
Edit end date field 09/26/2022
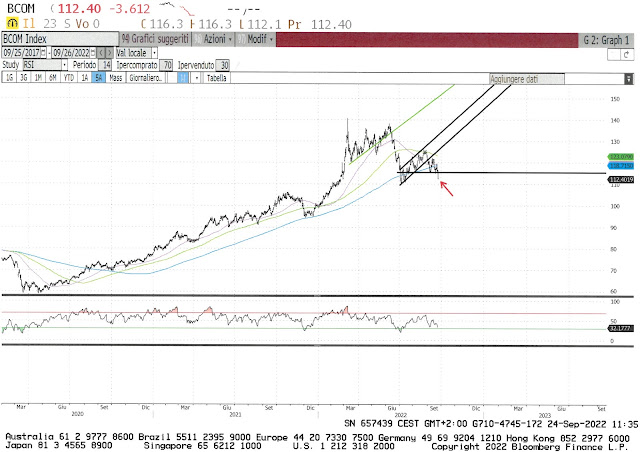(x=71, y=53)
